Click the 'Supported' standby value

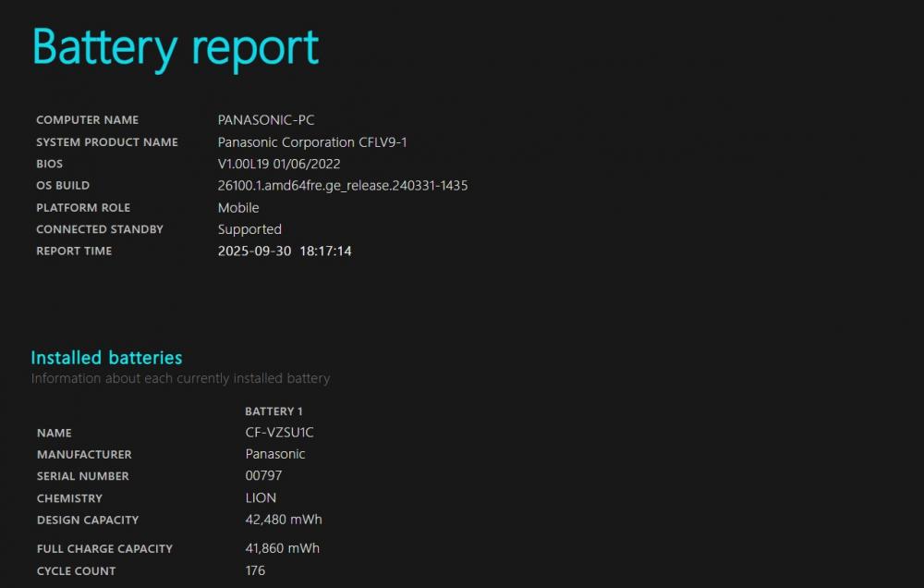249,229
